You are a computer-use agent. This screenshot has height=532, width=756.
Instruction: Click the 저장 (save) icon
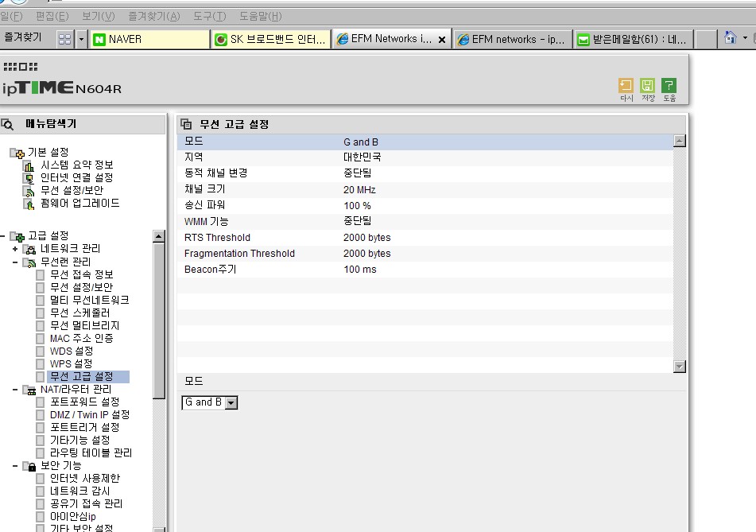click(647, 85)
